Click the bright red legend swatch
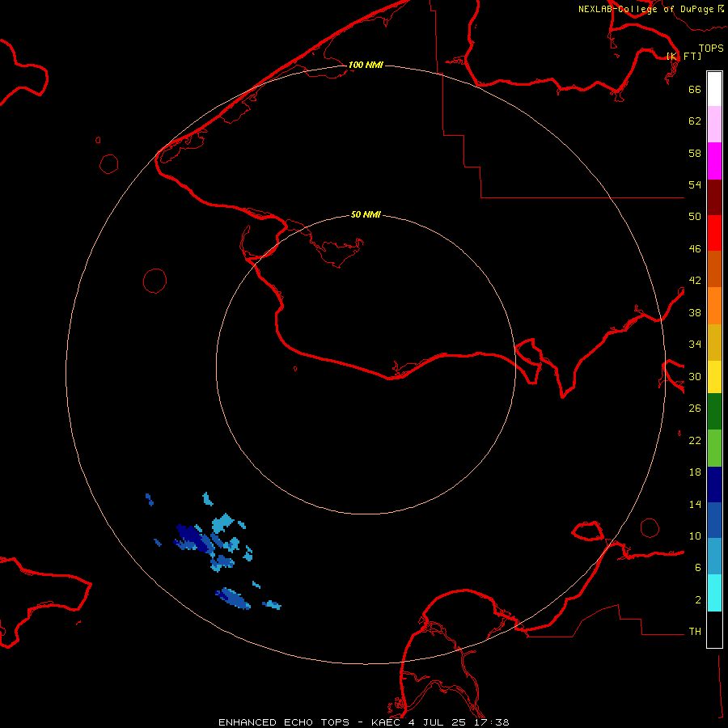The image size is (728, 728). (x=714, y=233)
